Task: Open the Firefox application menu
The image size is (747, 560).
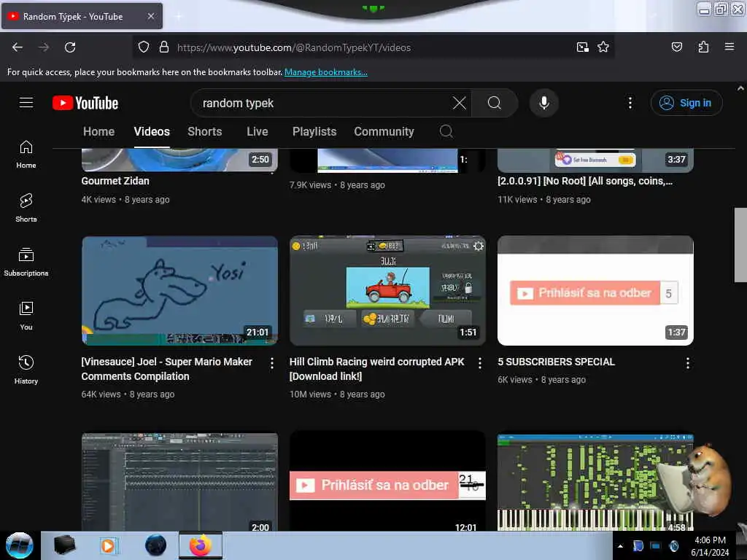Action: [729, 47]
